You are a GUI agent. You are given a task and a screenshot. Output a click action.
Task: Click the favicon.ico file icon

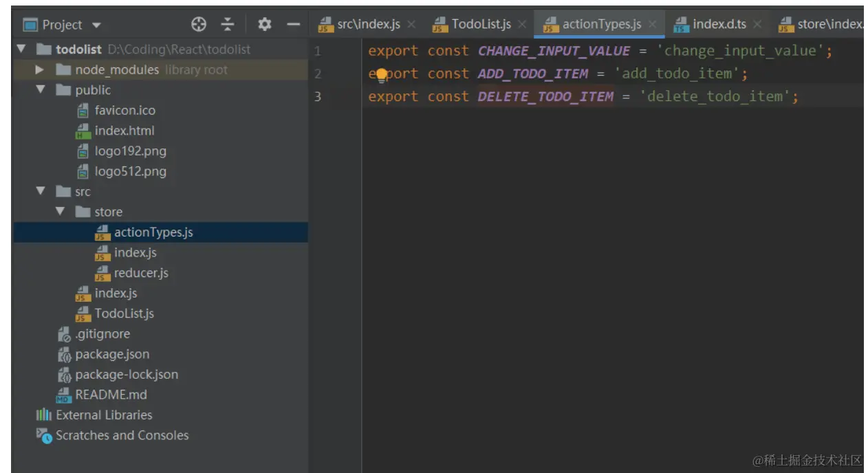point(83,110)
